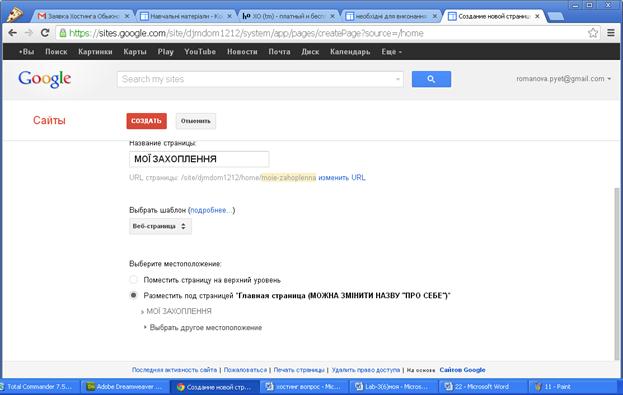
Task: Open Play in the Google bar
Action: point(165,52)
